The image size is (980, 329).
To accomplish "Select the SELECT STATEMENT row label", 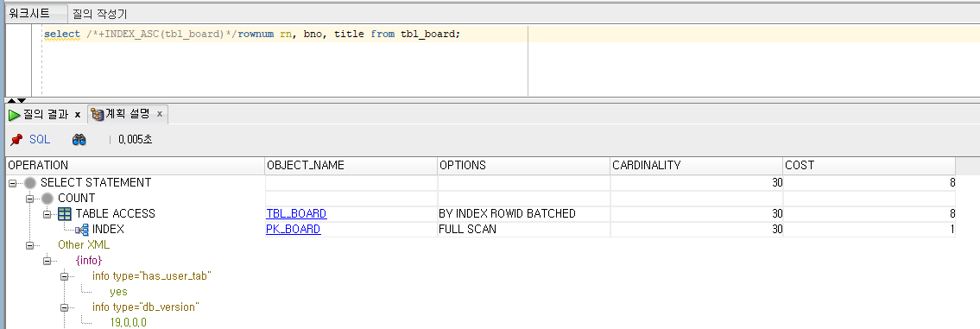I will [x=96, y=183].
